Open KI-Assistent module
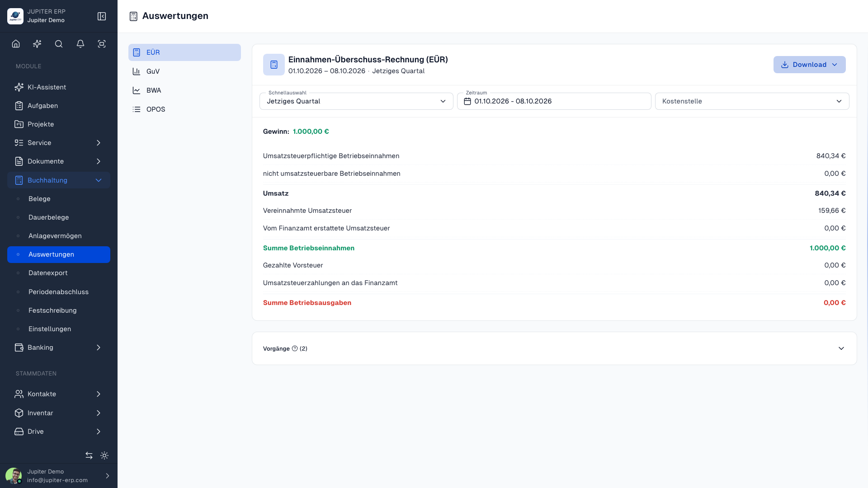Screen dimensions: 868x488 point(59,87)
